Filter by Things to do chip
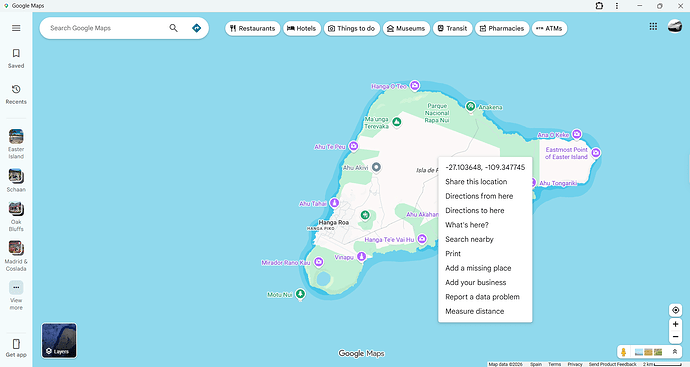The width and height of the screenshot is (690, 367). pyautogui.click(x=352, y=29)
